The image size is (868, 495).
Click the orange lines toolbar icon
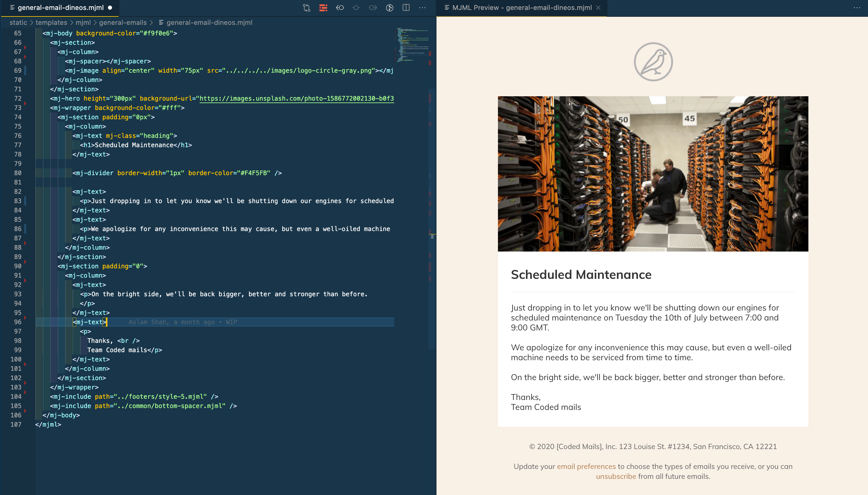click(x=323, y=7)
